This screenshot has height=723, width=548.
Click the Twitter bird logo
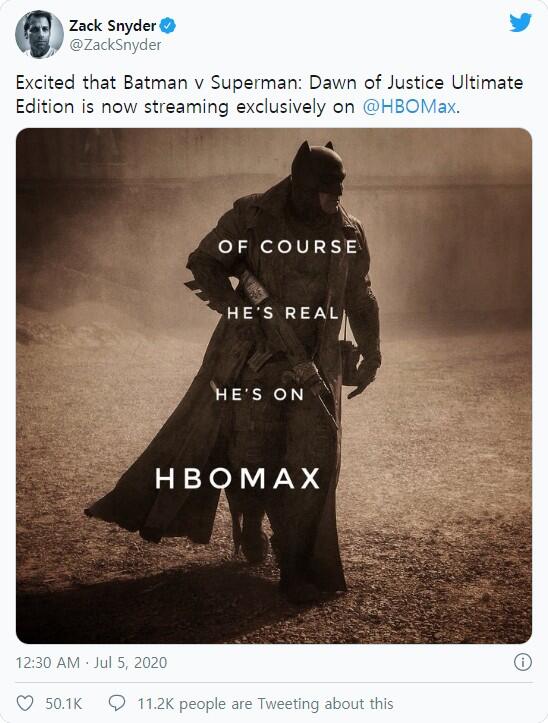click(x=520, y=22)
